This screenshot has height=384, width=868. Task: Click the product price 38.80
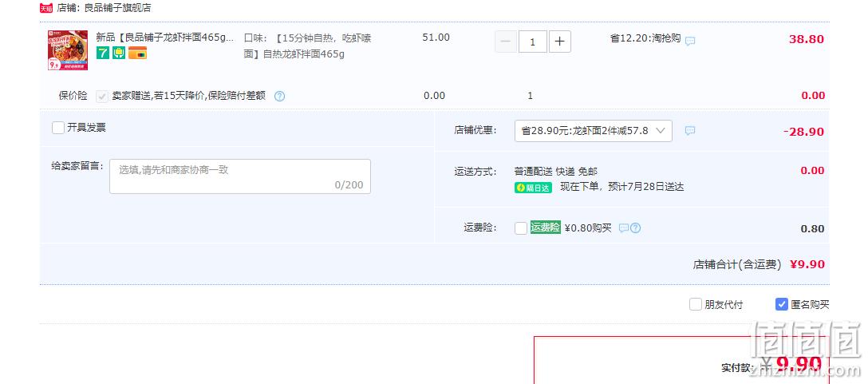(x=807, y=39)
